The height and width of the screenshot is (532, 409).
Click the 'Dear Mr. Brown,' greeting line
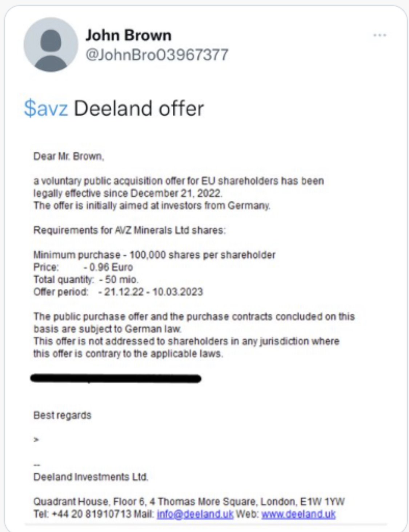[x=69, y=156]
